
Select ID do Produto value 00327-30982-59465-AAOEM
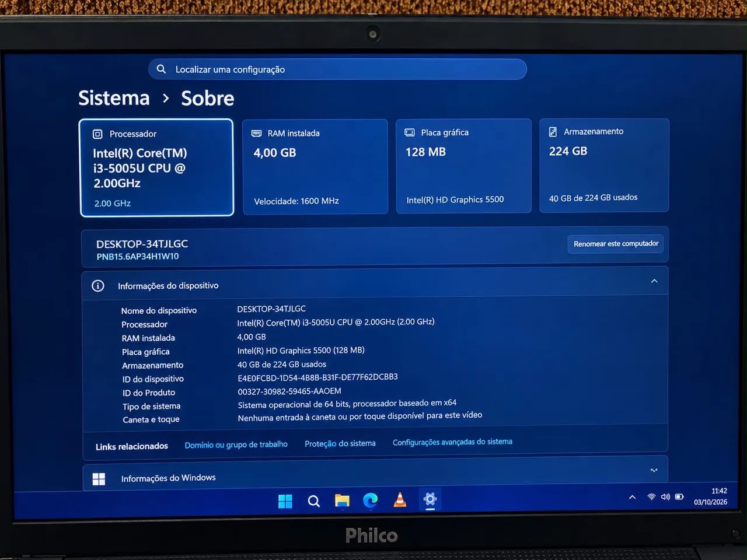289,391
